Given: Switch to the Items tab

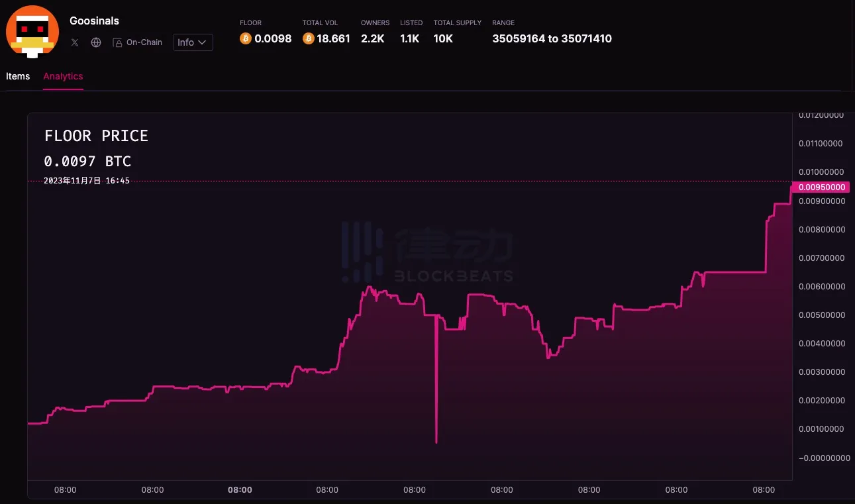Looking at the screenshot, I should (x=18, y=76).
